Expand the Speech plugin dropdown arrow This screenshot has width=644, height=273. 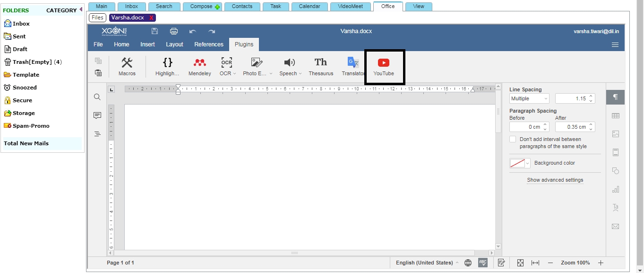(300, 74)
